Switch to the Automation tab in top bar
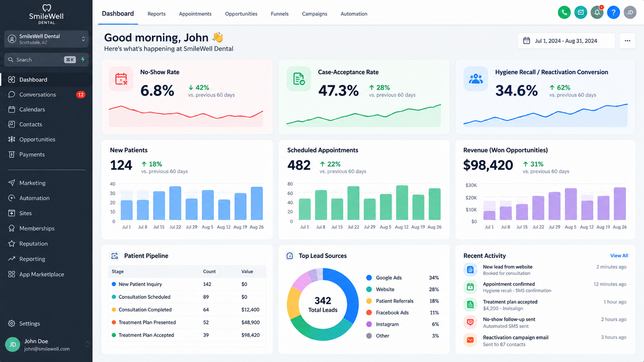644x362 pixels. click(354, 14)
